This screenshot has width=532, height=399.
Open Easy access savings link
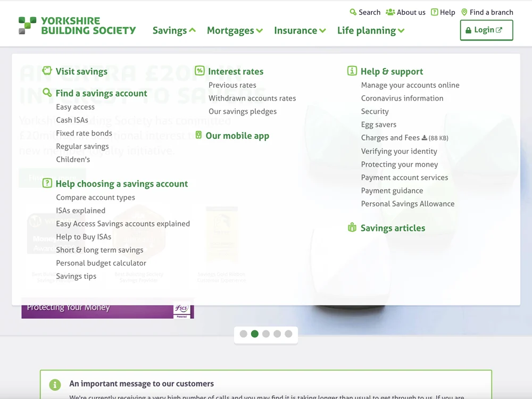coord(76,107)
